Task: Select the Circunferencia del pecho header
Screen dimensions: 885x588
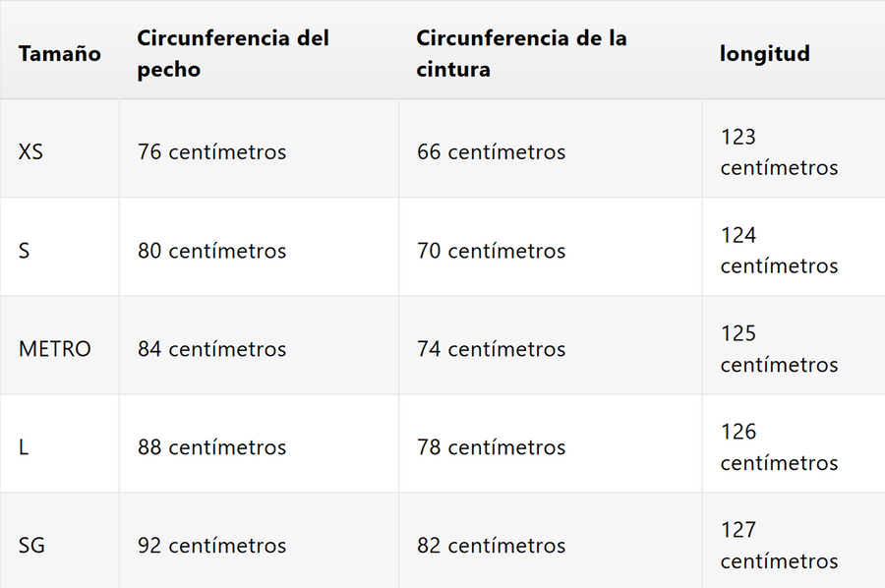Action: (233, 54)
